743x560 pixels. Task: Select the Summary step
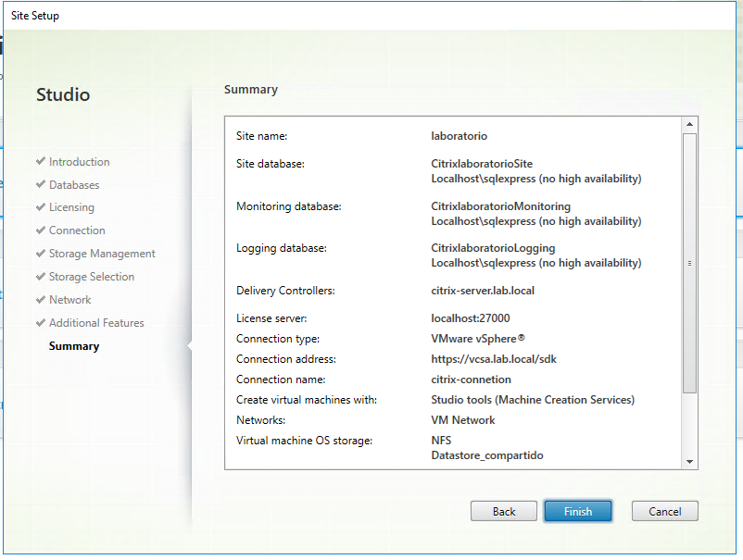(74, 346)
